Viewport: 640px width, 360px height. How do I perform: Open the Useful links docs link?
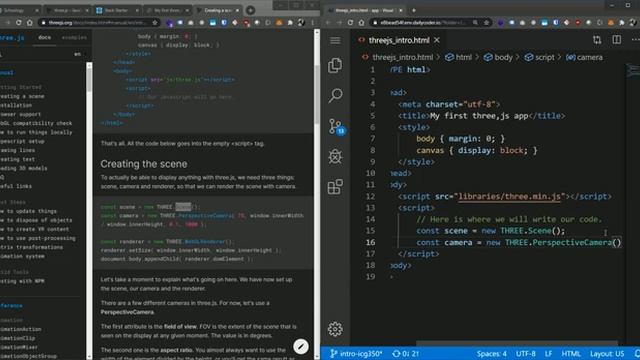click(x=16, y=186)
